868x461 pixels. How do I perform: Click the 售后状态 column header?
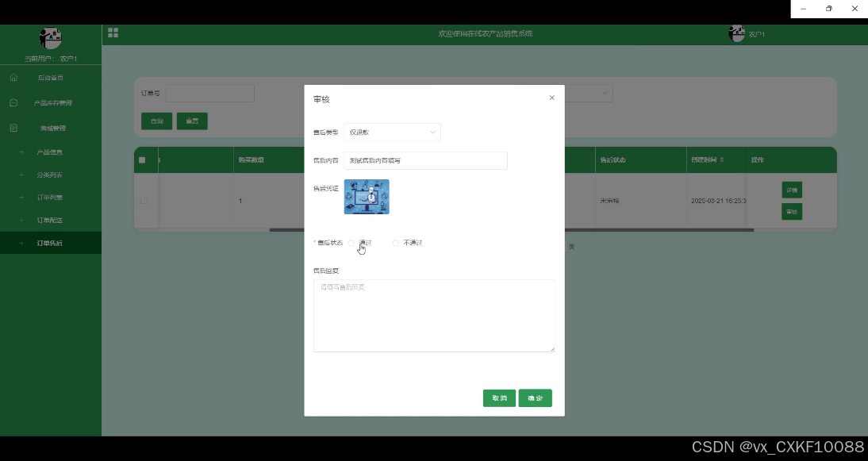pos(613,160)
